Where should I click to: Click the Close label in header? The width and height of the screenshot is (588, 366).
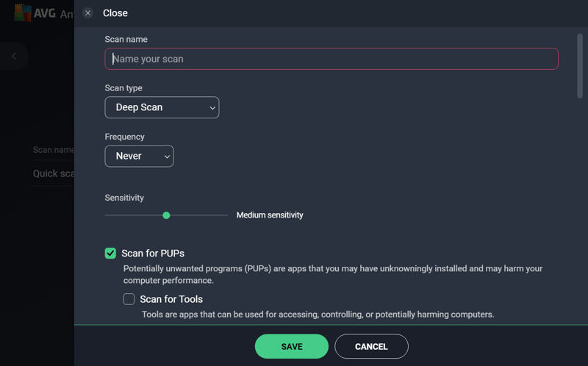115,13
